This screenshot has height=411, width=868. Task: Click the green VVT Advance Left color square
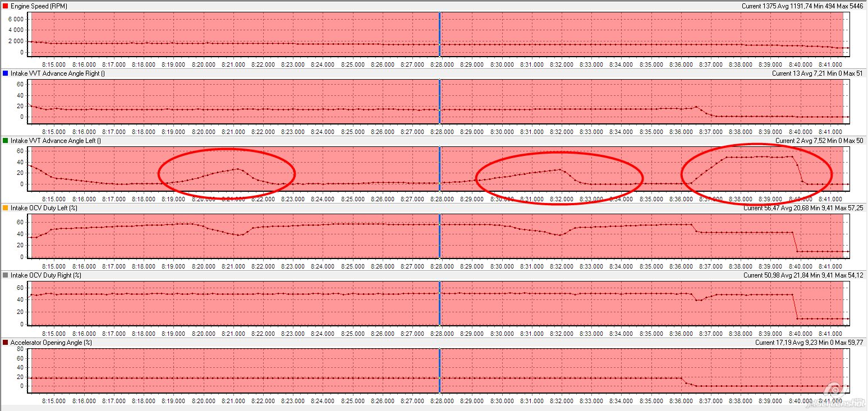pyautogui.click(x=6, y=141)
